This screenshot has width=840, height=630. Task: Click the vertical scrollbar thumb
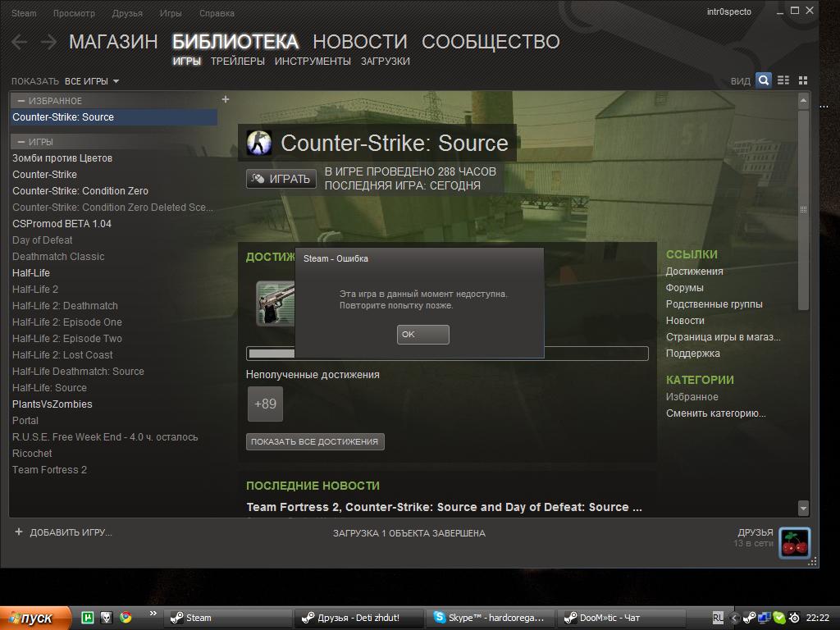tap(803, 209)
